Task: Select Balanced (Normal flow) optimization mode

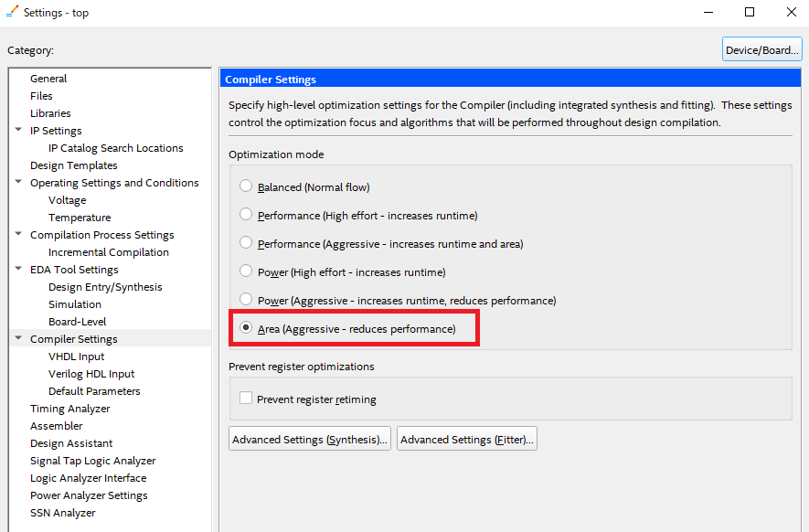Action: click(x=245, y=186)
